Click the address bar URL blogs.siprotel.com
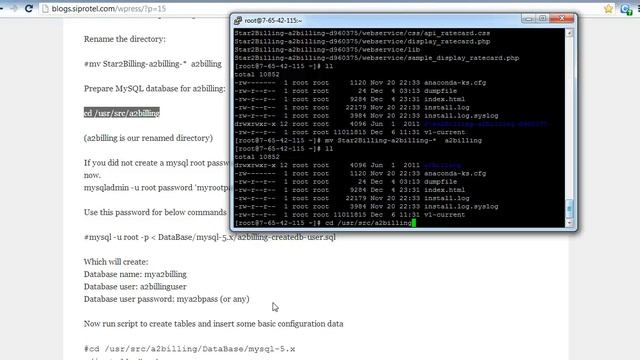This screenshot has width=640, height=360. click(109, 9)
